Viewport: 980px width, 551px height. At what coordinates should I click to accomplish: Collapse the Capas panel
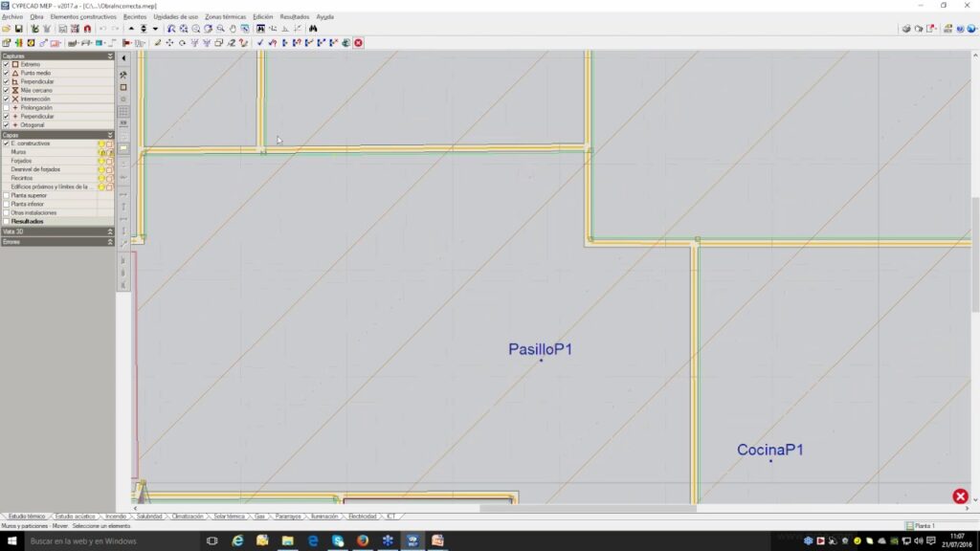click(110, 135)
